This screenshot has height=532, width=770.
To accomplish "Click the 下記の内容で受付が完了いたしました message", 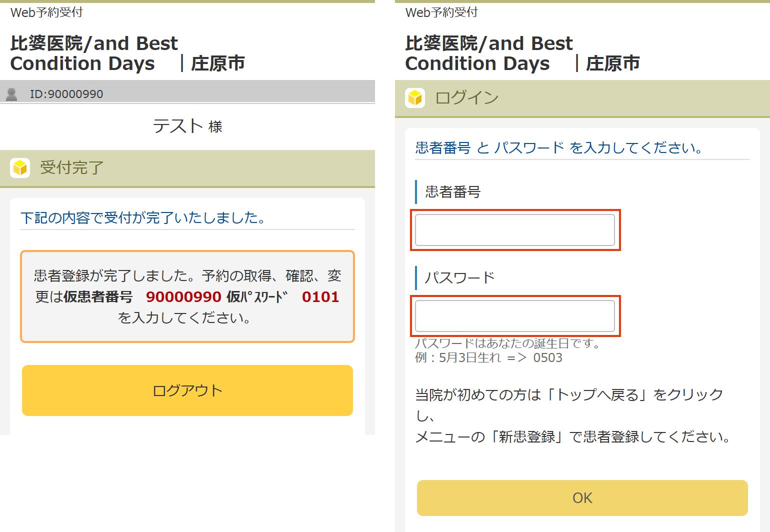I will (143, 218).
